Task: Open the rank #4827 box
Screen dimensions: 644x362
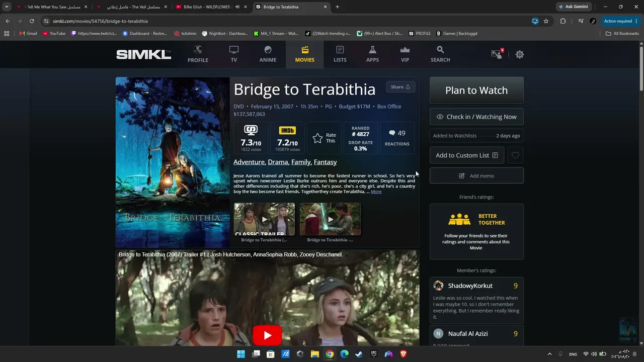Action: tap(360, 138)
